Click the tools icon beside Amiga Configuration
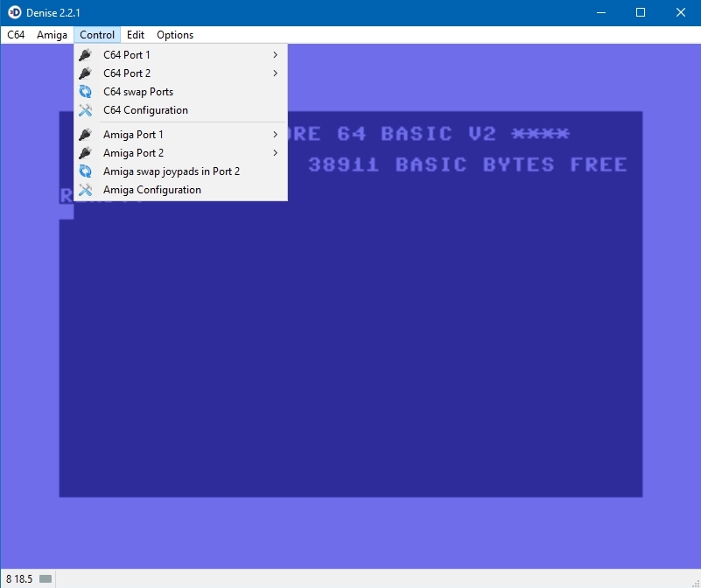701x588 pixels. [85, 190]
